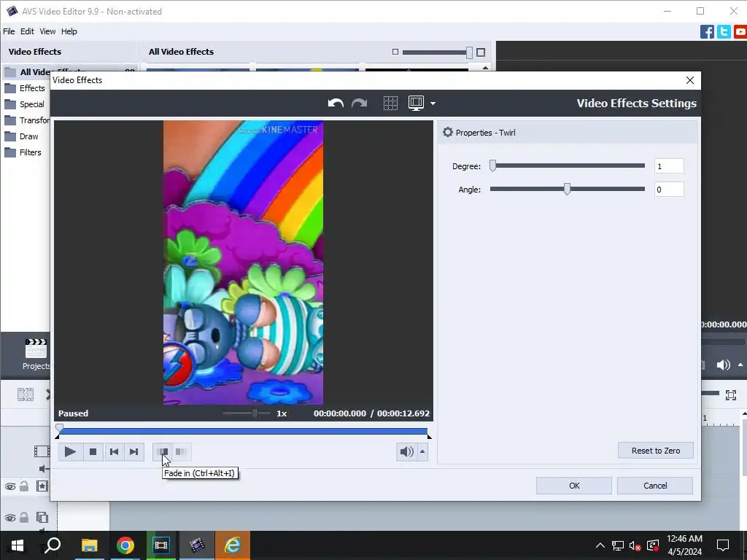Go to next frame in preview

coord(134,451)
